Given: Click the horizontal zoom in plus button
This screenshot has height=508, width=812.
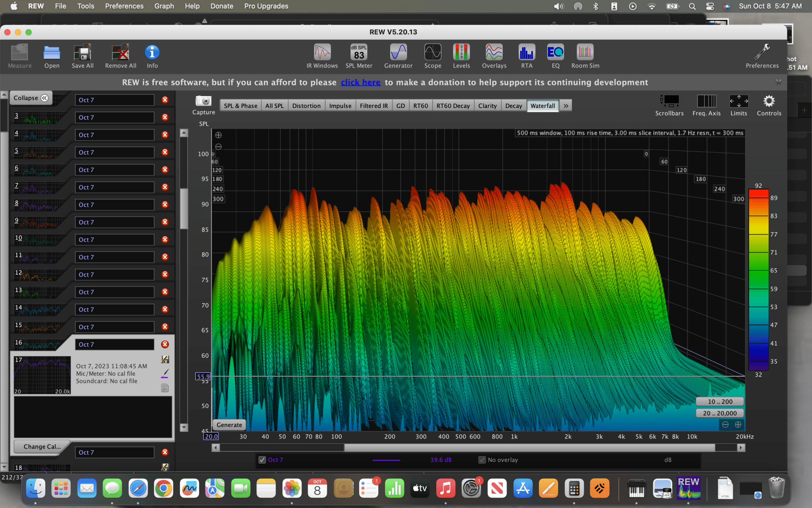Looking at the screenshot, I should [738, 425].
